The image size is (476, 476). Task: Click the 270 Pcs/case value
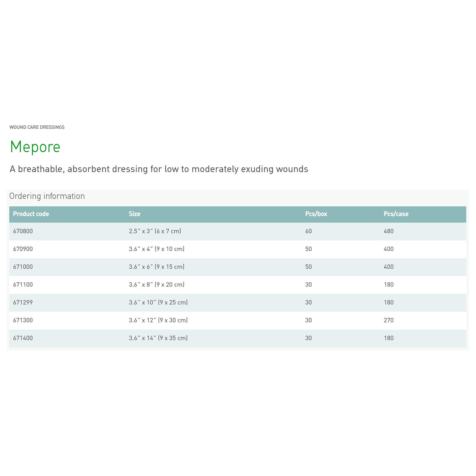pyautogui.click(x=389, y=320)
